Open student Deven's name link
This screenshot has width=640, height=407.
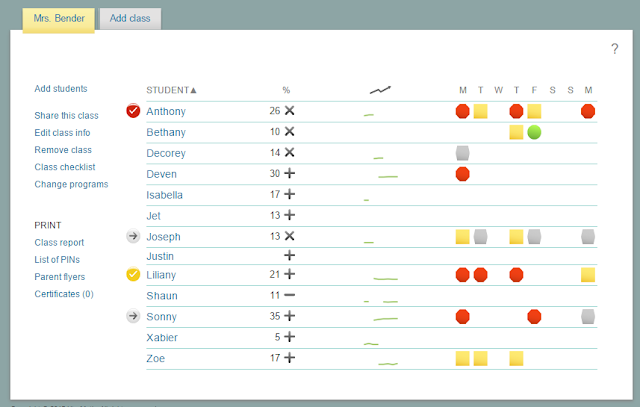(161, 174)
